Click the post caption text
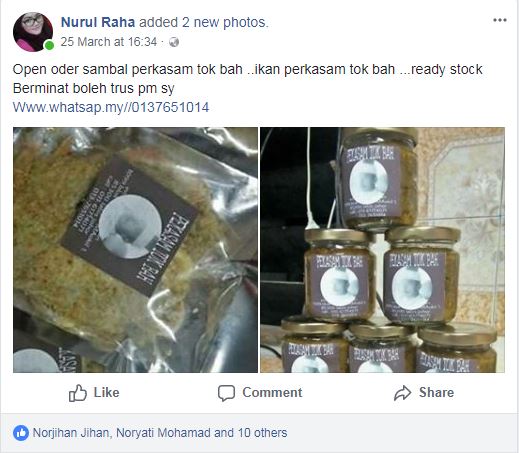The height and width of the screenshot is (453, 519). coord(247,79)
